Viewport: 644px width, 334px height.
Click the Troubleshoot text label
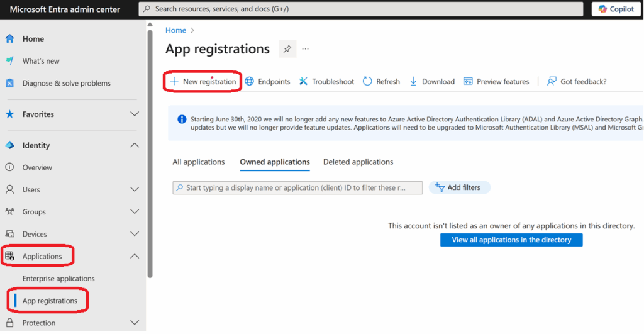[333, 81]
